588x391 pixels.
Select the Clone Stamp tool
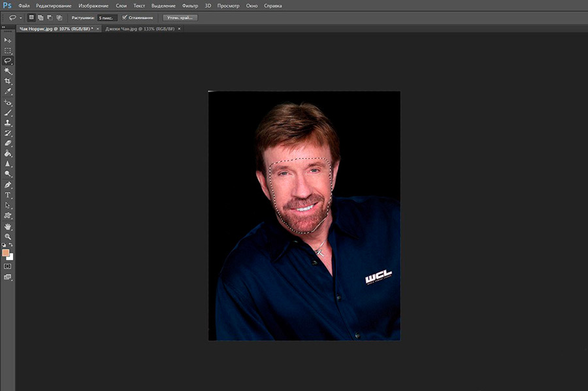[8, 122]
